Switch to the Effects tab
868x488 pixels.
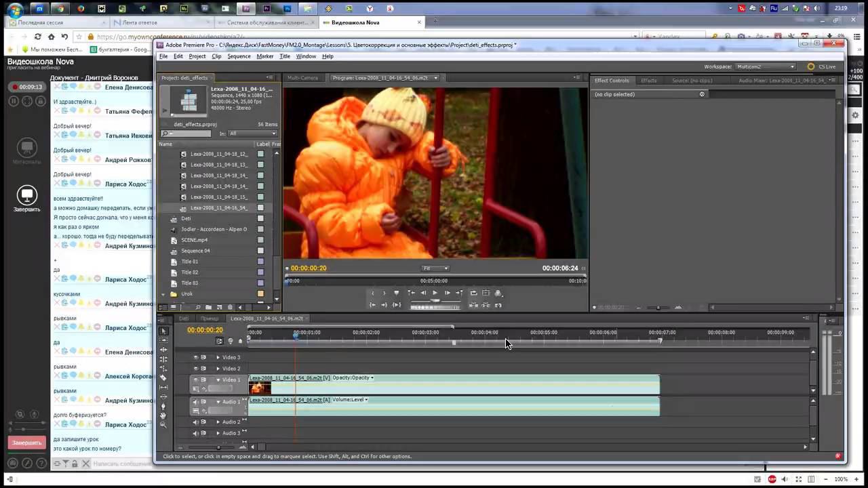[648, 81]
